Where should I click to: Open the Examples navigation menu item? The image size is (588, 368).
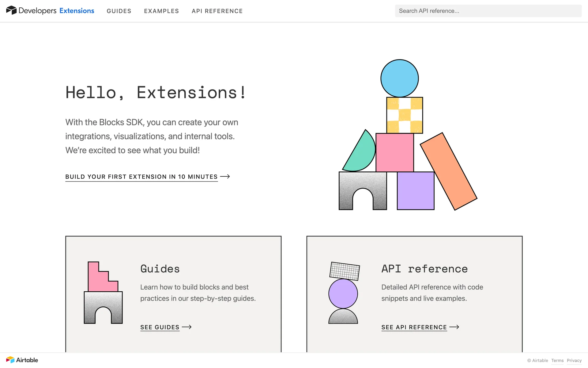click(x=161, y=11)
